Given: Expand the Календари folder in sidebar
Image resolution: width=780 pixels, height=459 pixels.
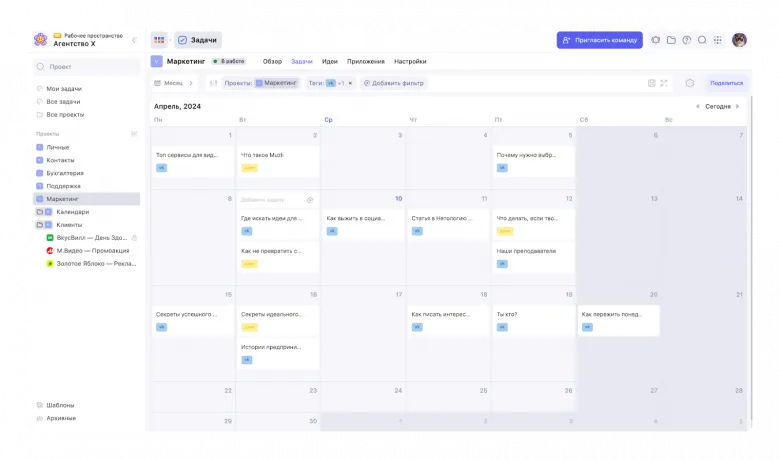Looking at the screenshot, I should click(38, 212).
